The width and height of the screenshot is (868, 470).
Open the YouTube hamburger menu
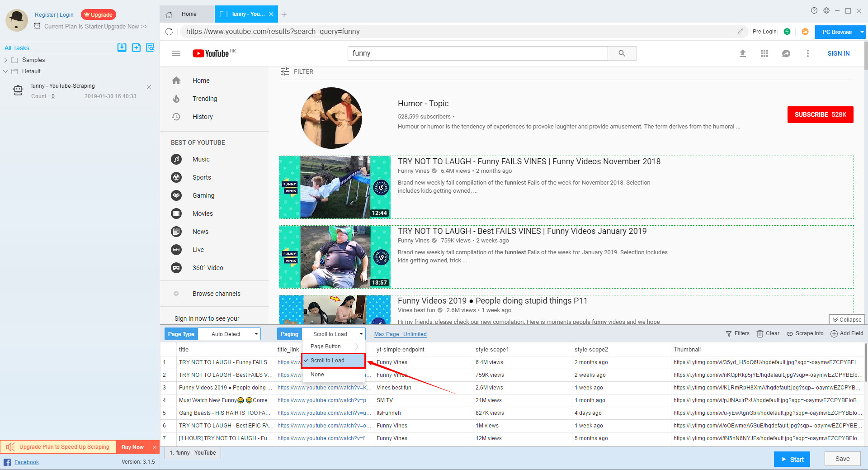(x=176, y=53)
